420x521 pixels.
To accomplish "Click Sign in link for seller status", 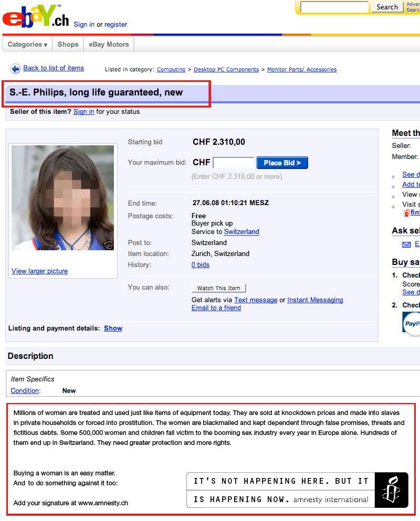I will pos(84,112).
